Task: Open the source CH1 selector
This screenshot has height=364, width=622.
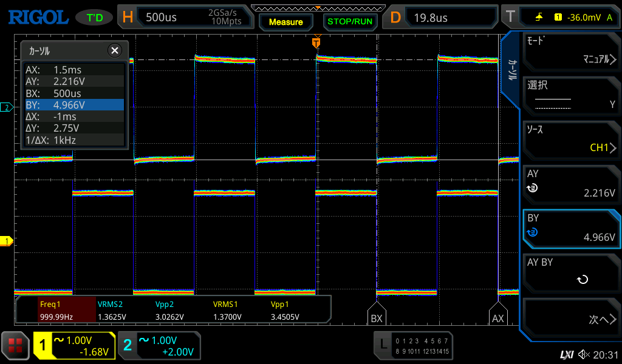Action: [x=571, y=140]
